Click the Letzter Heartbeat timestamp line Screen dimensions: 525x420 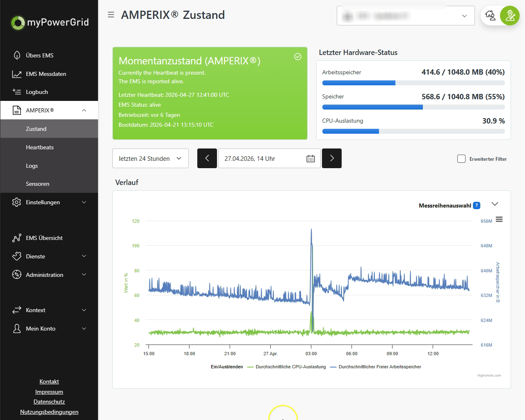pos(174,95)
